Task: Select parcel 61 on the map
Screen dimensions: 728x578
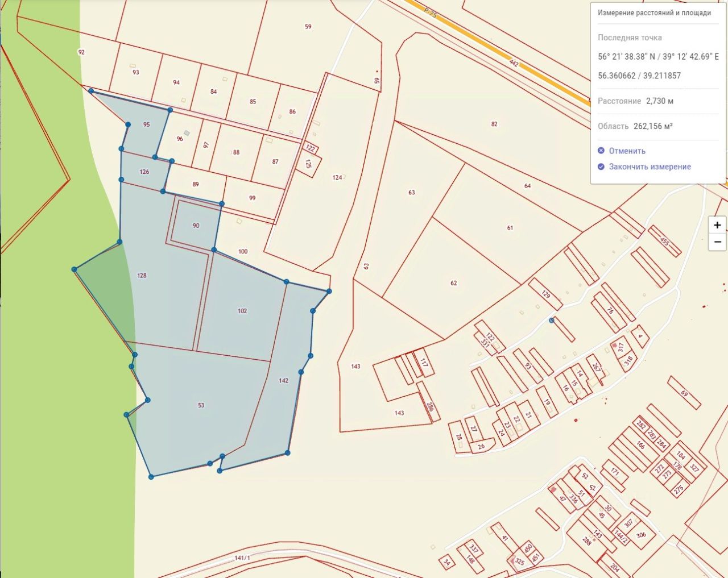Action: 510,228
